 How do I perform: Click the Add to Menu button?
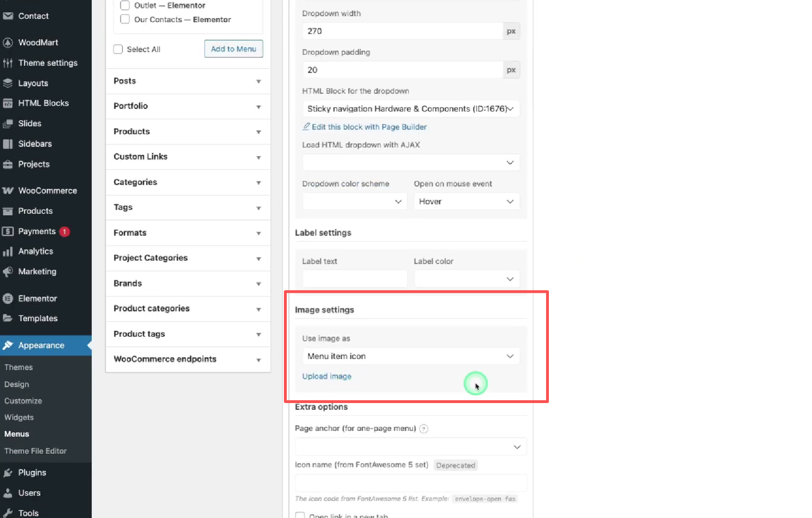coord(233,49)
